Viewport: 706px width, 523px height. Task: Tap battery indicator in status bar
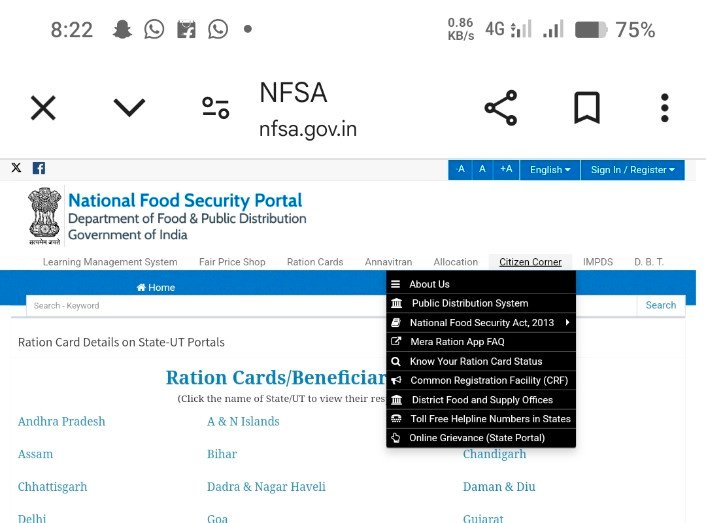point(591,30)
